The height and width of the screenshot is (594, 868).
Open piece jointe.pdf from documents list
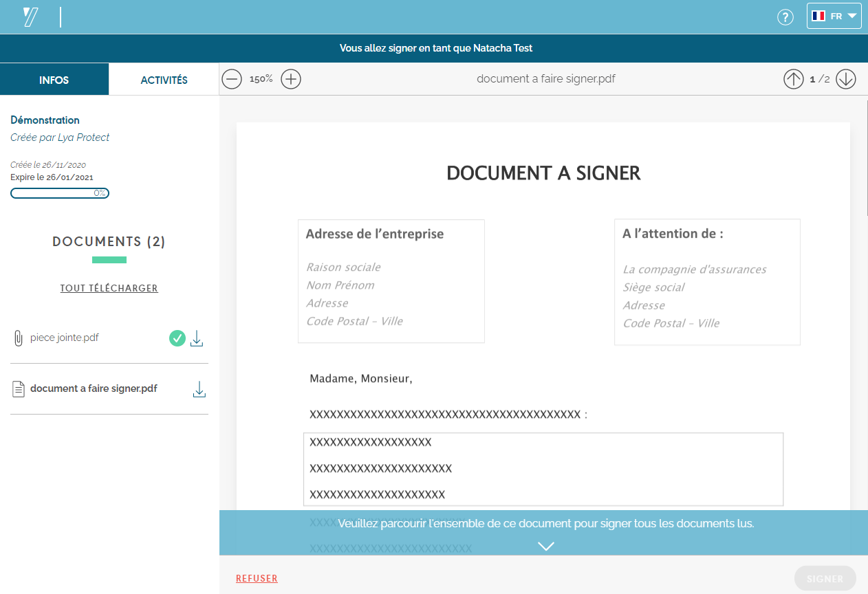[65, 338]
